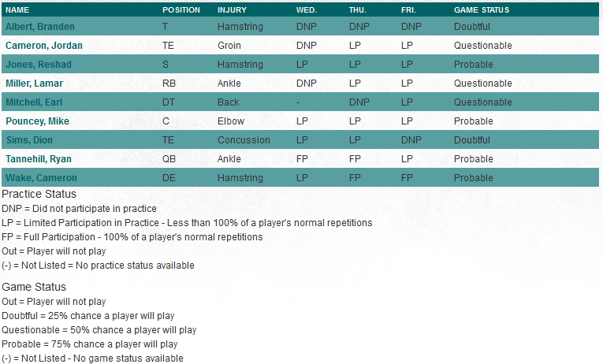Click the FRI. column header

[x=408, y=10]
